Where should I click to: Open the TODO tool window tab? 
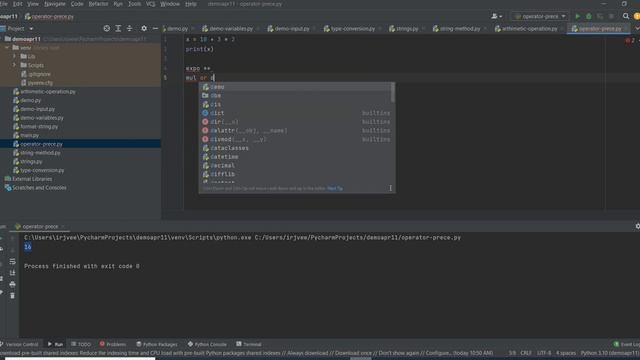(x=81, y=344)
